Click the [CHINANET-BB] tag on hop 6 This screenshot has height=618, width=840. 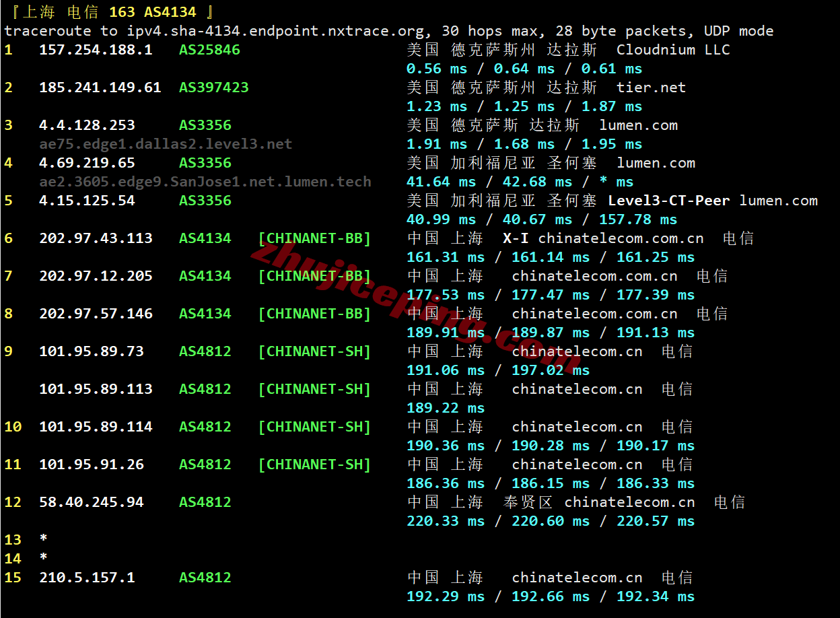pos(314,238)
